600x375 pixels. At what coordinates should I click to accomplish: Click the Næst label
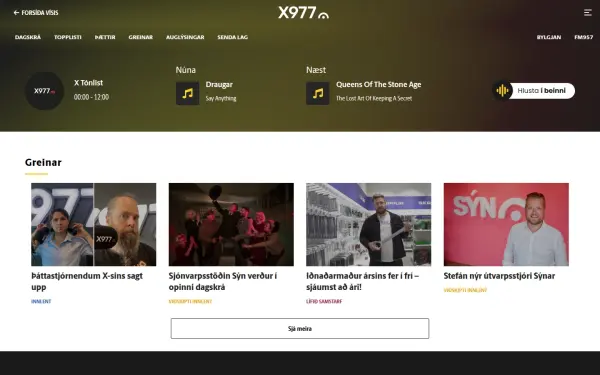tap(316, 70)
